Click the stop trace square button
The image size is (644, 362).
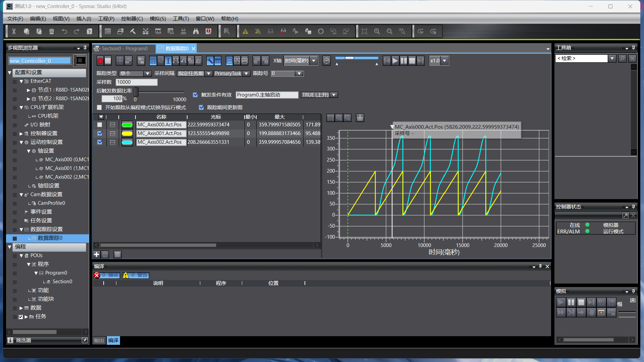tap(108, 61)
